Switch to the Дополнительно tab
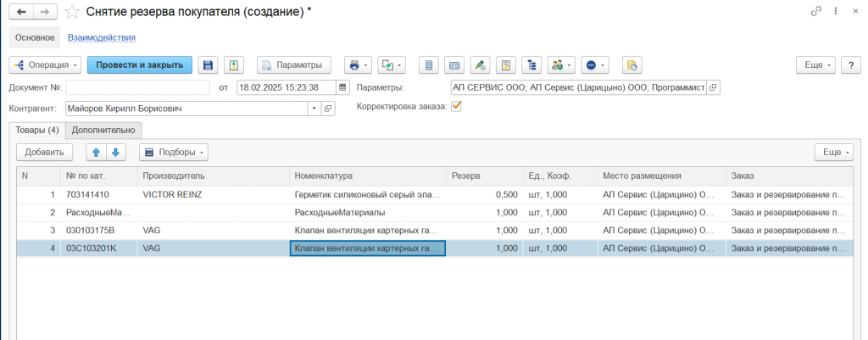The width and height of the screenshot is (868, 340). [x=103, y=131]
